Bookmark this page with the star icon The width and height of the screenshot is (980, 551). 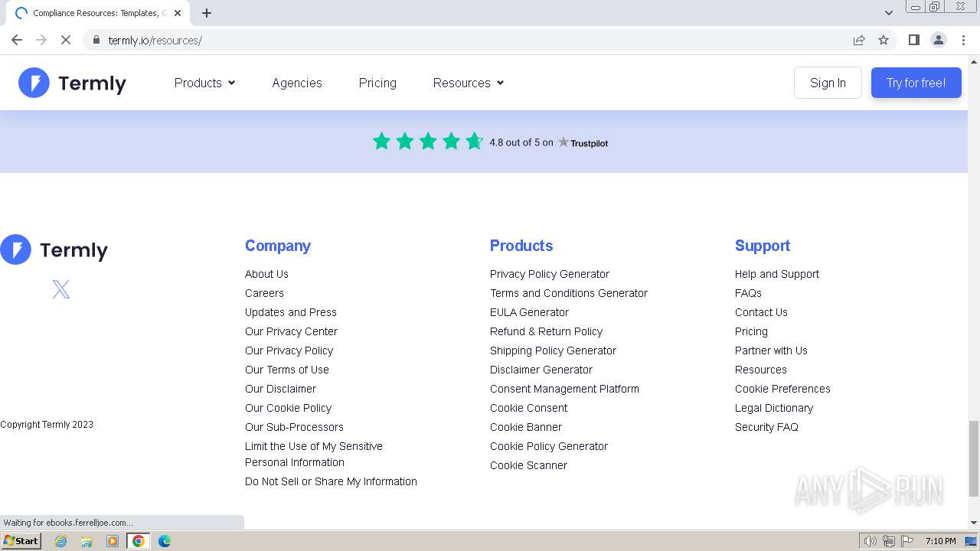pyautogui.click(x=884, y=40)
